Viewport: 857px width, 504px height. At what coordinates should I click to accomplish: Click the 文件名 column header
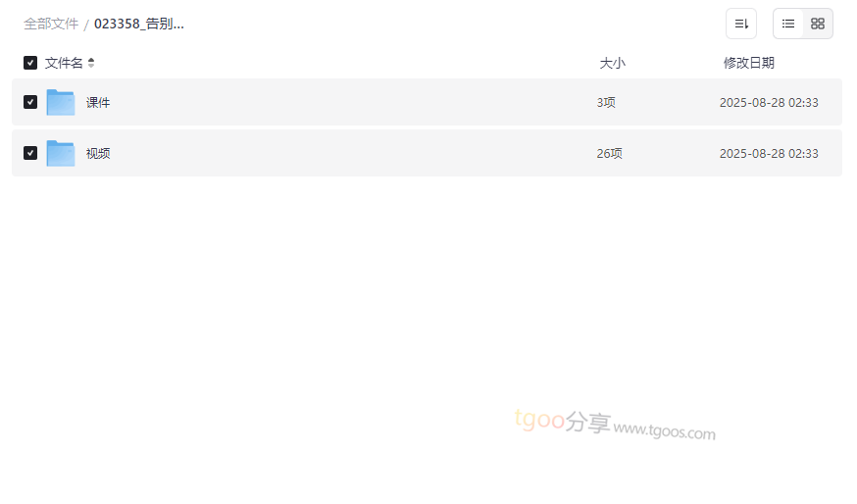[x=64, y=63]
